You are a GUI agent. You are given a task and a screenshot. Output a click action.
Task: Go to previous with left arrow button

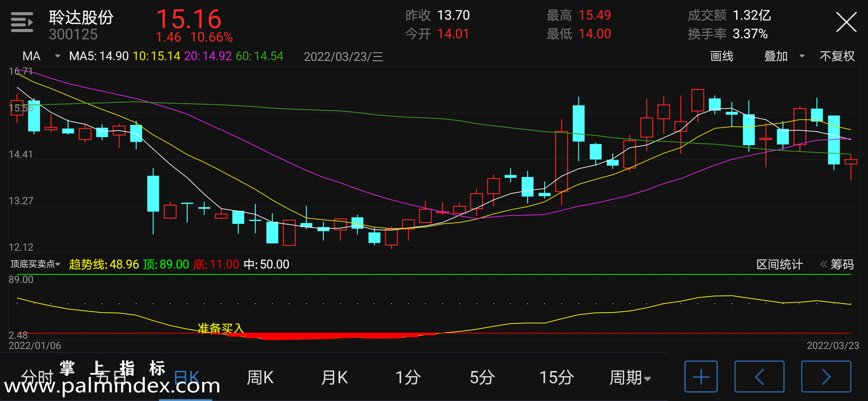(759, 376)
